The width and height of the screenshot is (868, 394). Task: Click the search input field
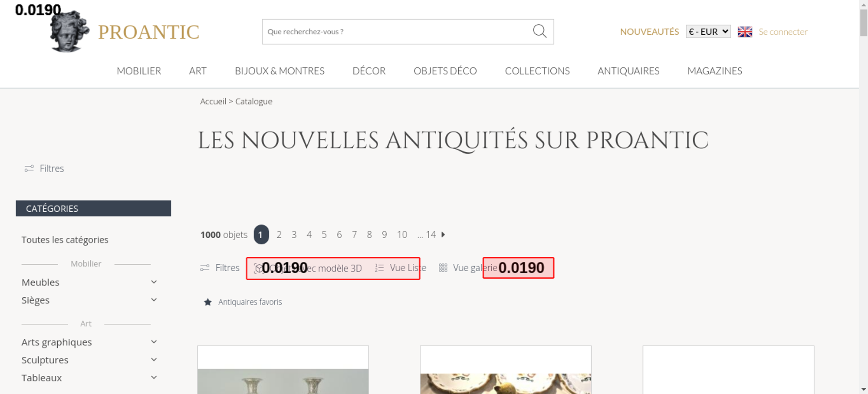pos(395,32)
